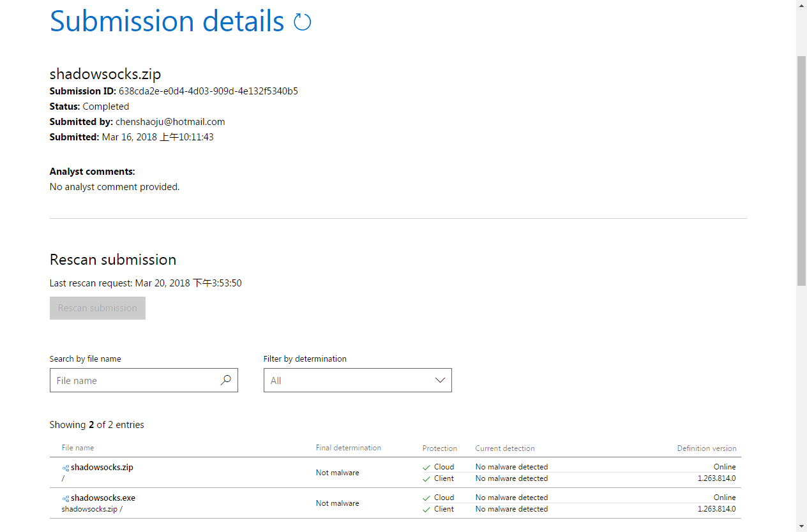Focus the File name search field
The image size is (807, 532).
tap(144, 380)
